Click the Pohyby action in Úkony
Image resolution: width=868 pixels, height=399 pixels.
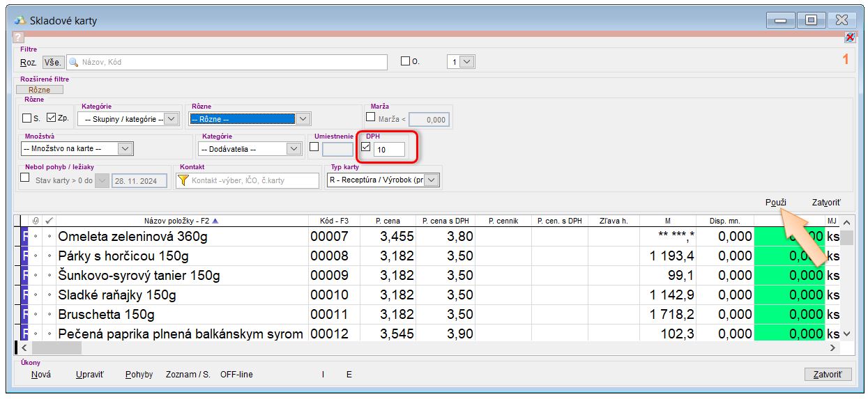tap(139, 375)
